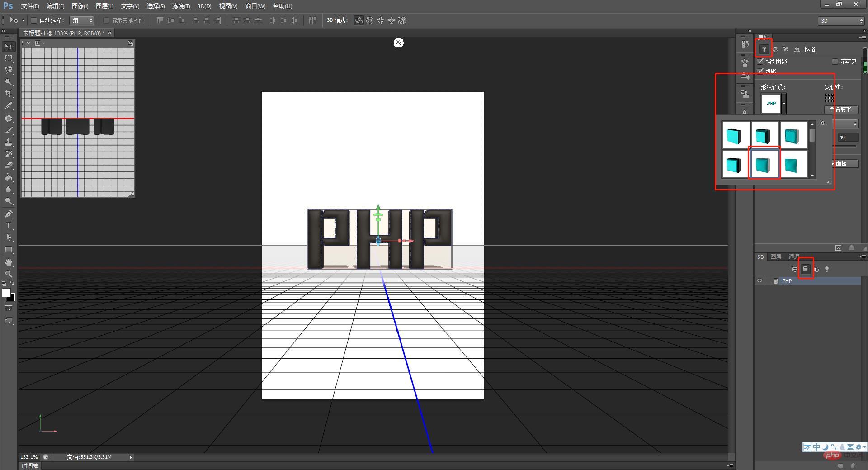Open the 3D(D) menu
This screenshot has width=868, height=470.
tap(204, 6)
